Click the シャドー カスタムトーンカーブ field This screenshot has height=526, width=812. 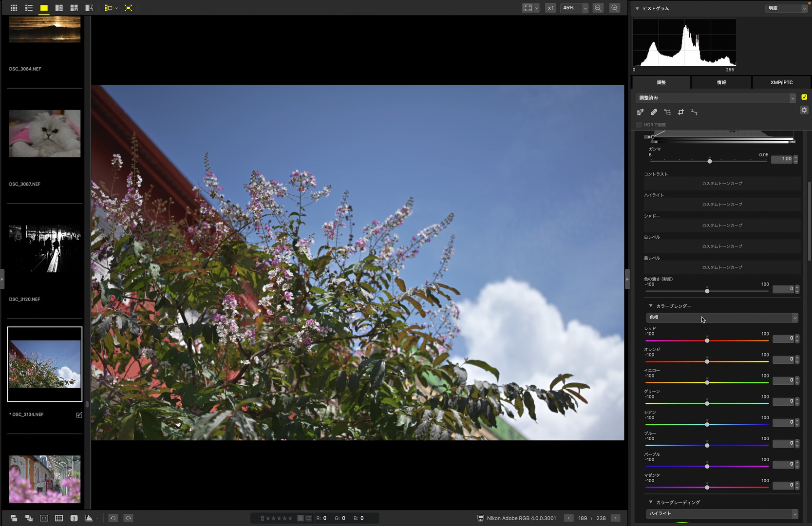722,225
